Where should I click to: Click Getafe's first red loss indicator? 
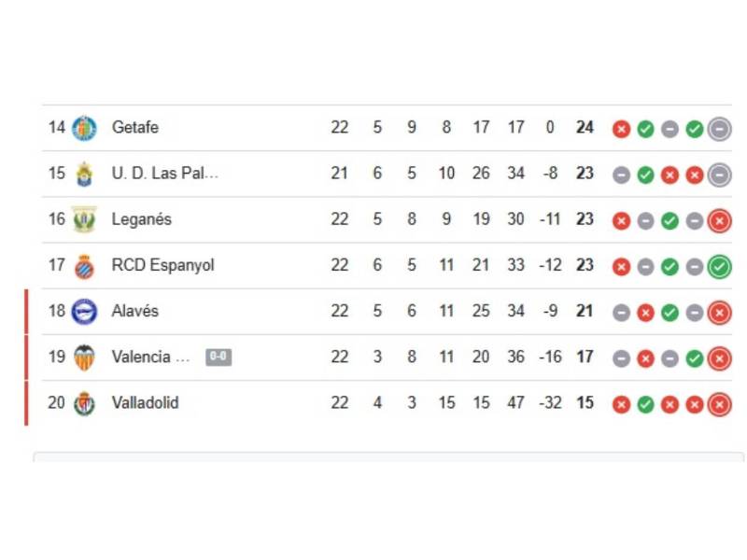pos(621,130)
